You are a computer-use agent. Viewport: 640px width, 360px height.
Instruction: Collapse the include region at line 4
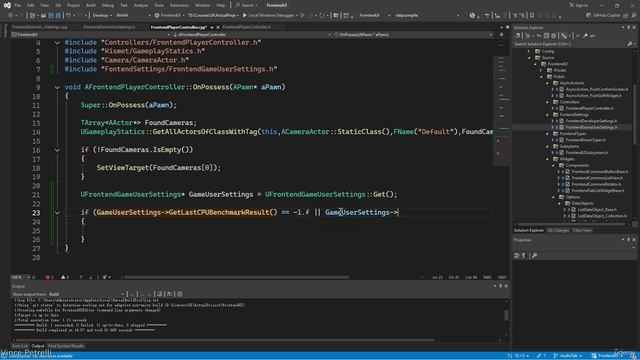tap(57, 42)
